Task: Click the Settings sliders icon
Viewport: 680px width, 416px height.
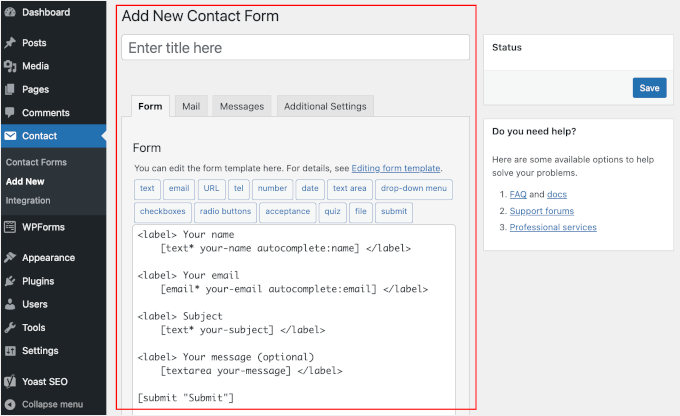Action: pos(10,350)
